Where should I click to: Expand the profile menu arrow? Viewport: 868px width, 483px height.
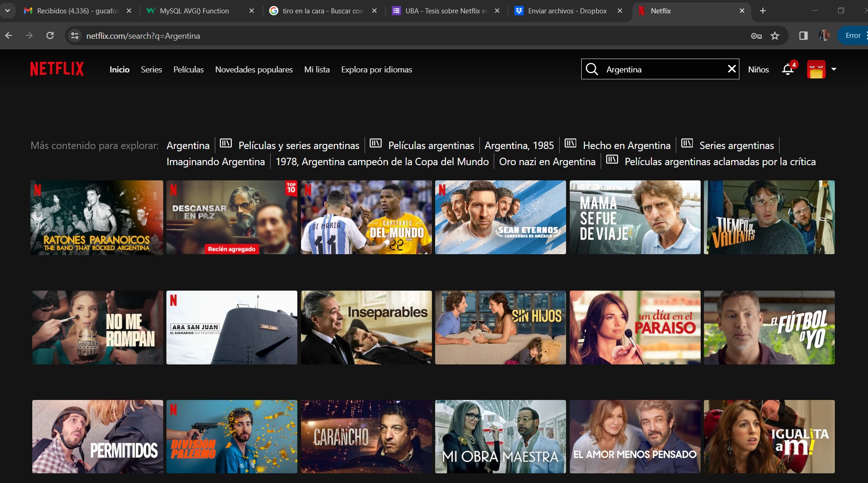[x=833, y=69]
